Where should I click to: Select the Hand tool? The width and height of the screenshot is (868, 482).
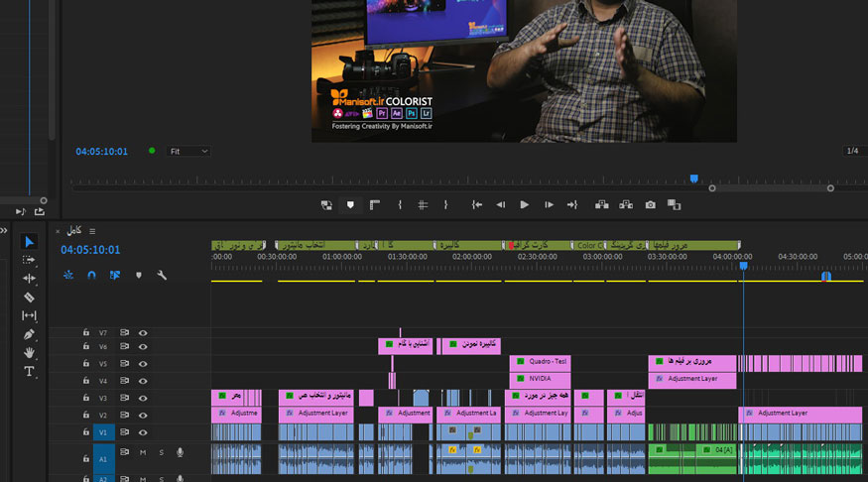point(29,352)
